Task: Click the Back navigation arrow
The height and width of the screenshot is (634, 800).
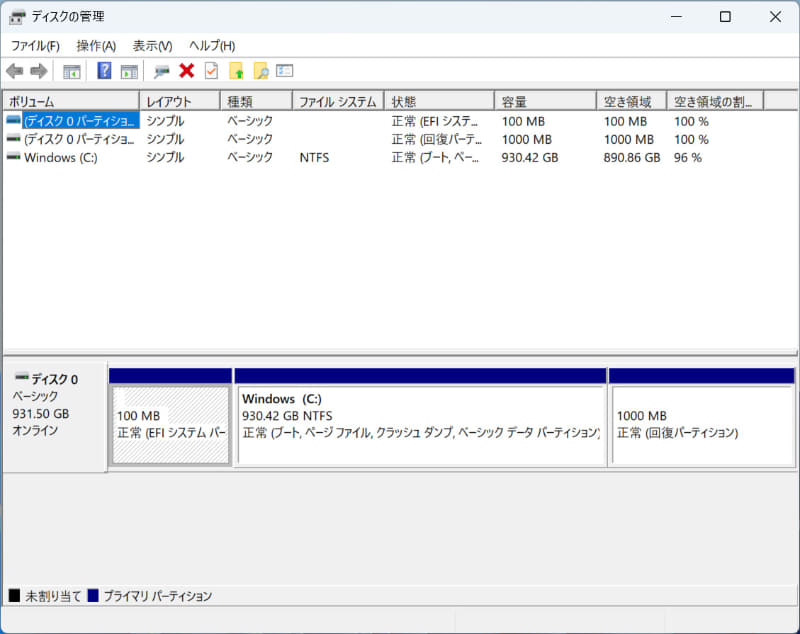Action: tap(15, 70)
